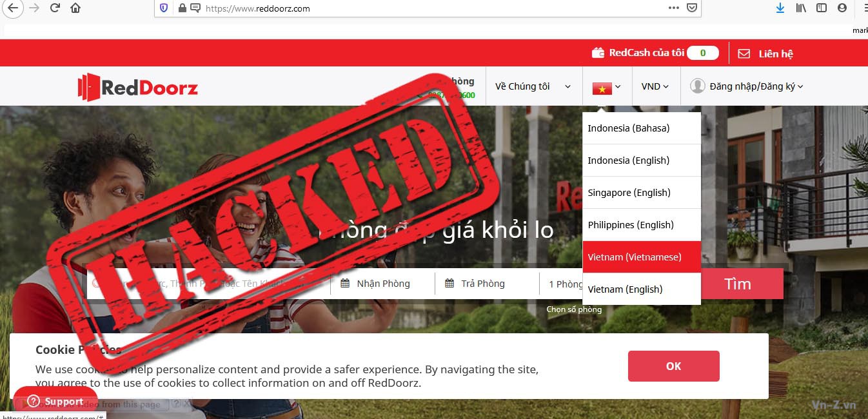Screen dimensions: 868x419
Task: Open the Đăng nhập/Đăng ký login menu
Action: pyautogui.click(x=747, y=86)
